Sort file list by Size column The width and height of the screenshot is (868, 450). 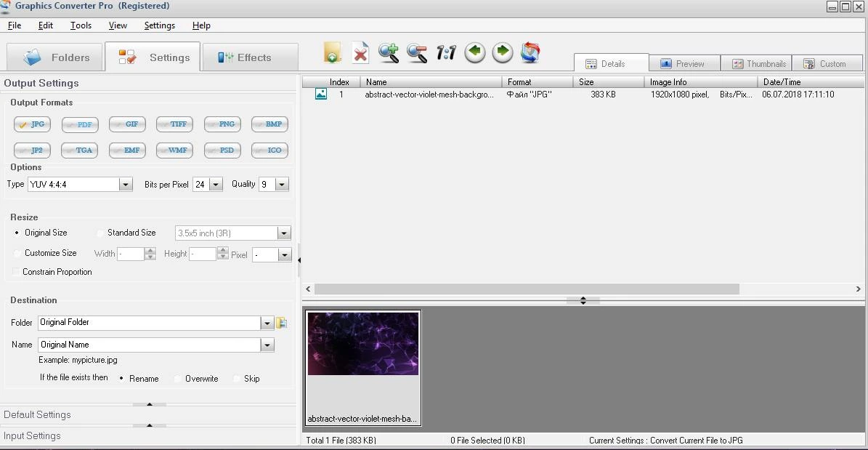click(609, 82)
